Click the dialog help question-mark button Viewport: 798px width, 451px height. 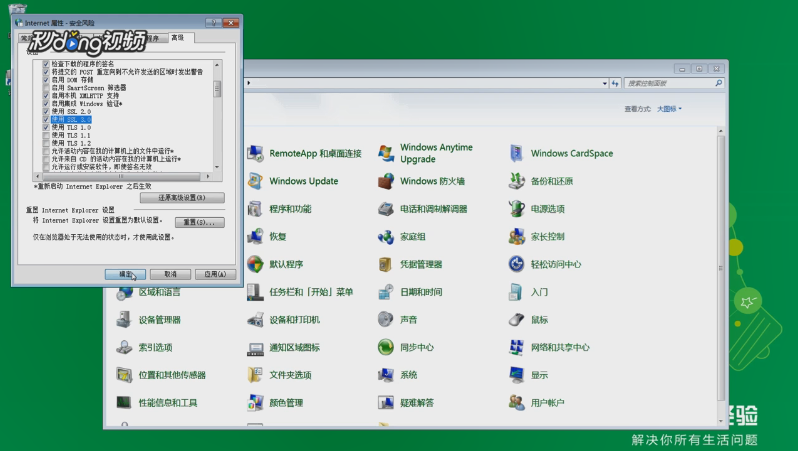213,23
